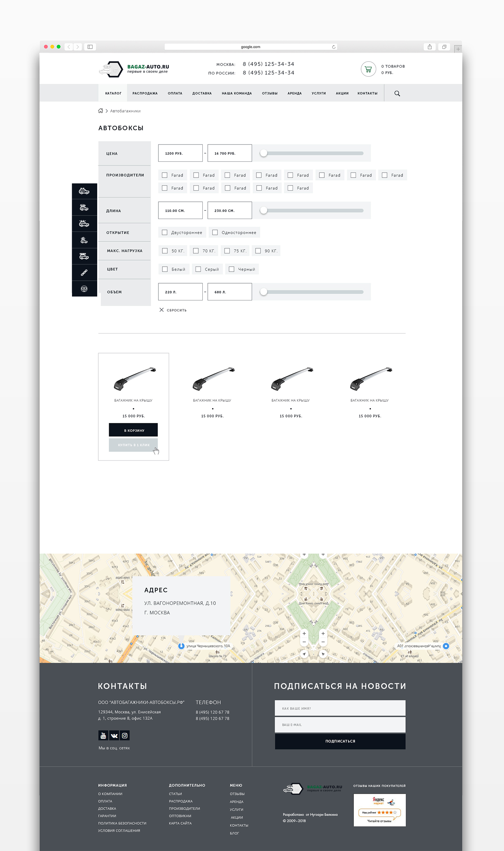
Task: Open Контакты in the top navigation bar
Action: [368, 93]
